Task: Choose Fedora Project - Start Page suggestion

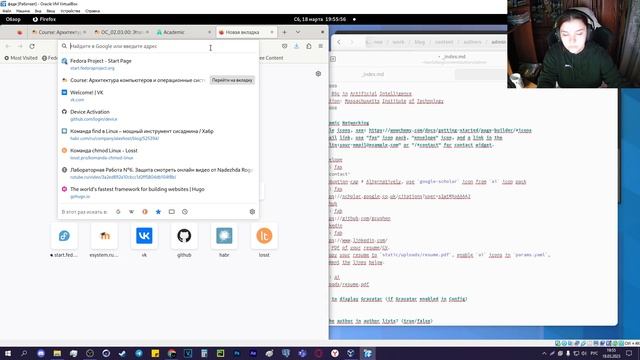Action: tap(158, 64)
